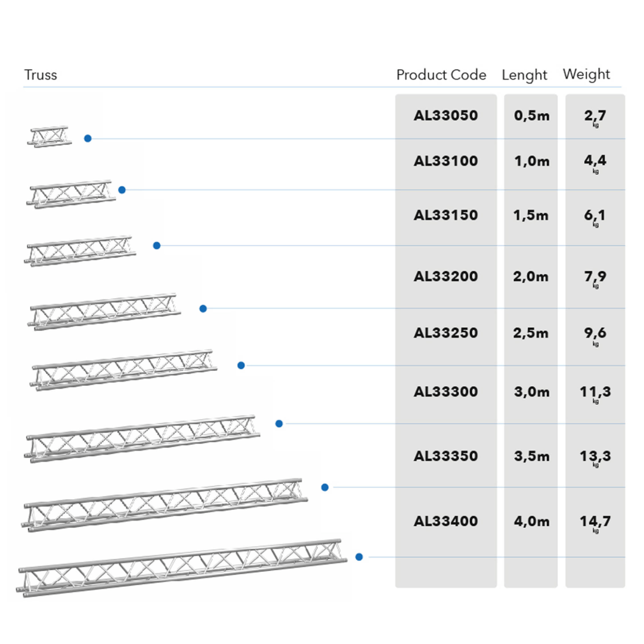The width and height of the screenshot is (644, 644).
Task: Click the blue dot beside the smallest truss
Action: (x=88, y=138)
